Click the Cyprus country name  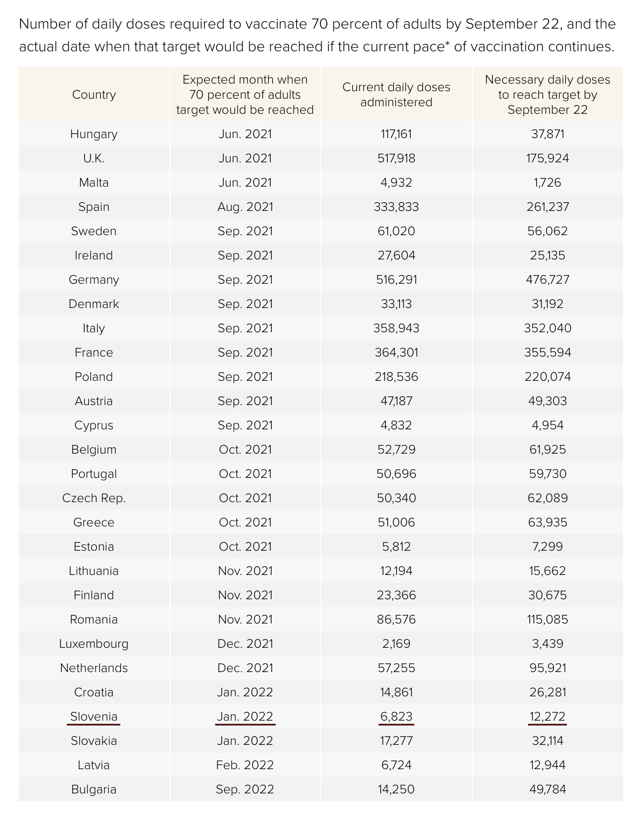94,426
